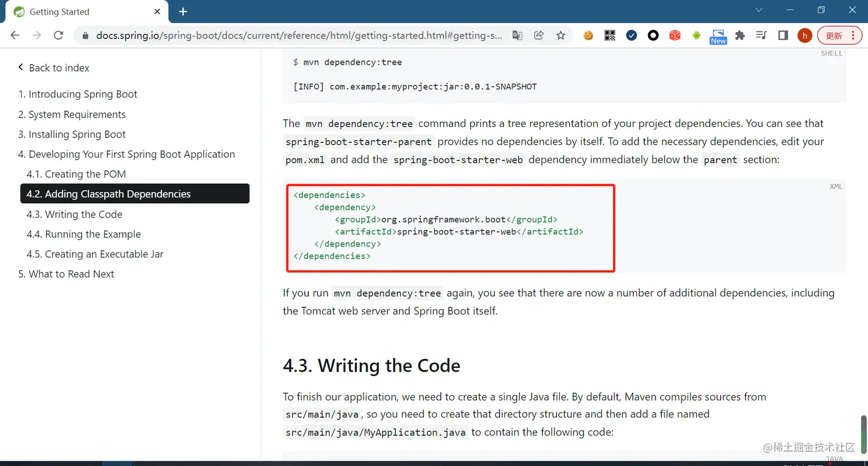Click inline code 'src/main/java/MyApplication.java'
Screen dimensions: 868x466
coord(376,432)
